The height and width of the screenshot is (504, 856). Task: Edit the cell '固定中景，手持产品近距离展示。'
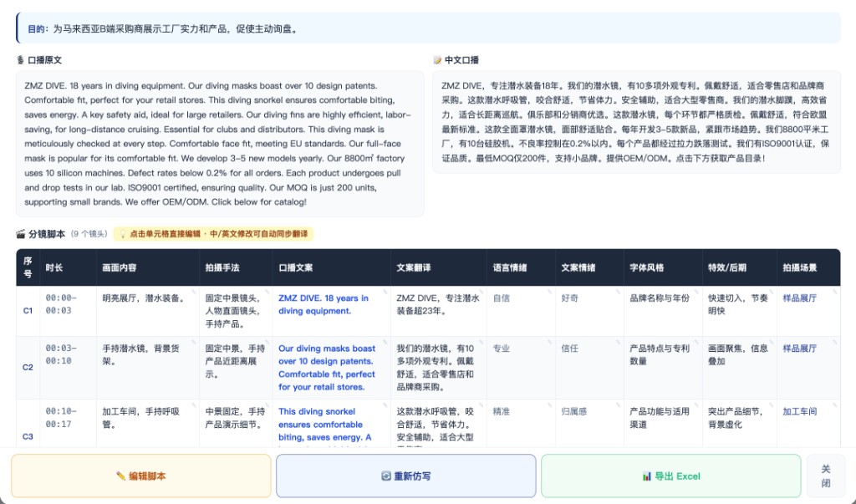(x=236, y=368)
